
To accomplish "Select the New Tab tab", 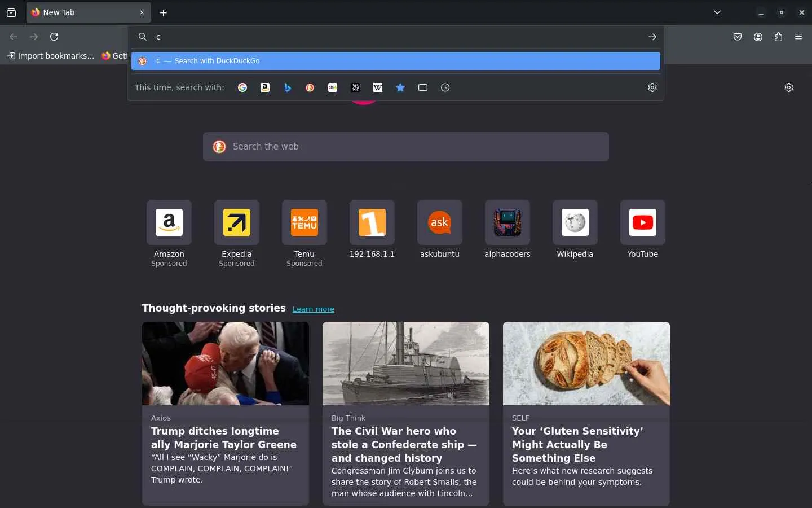I will coord(89,12).
